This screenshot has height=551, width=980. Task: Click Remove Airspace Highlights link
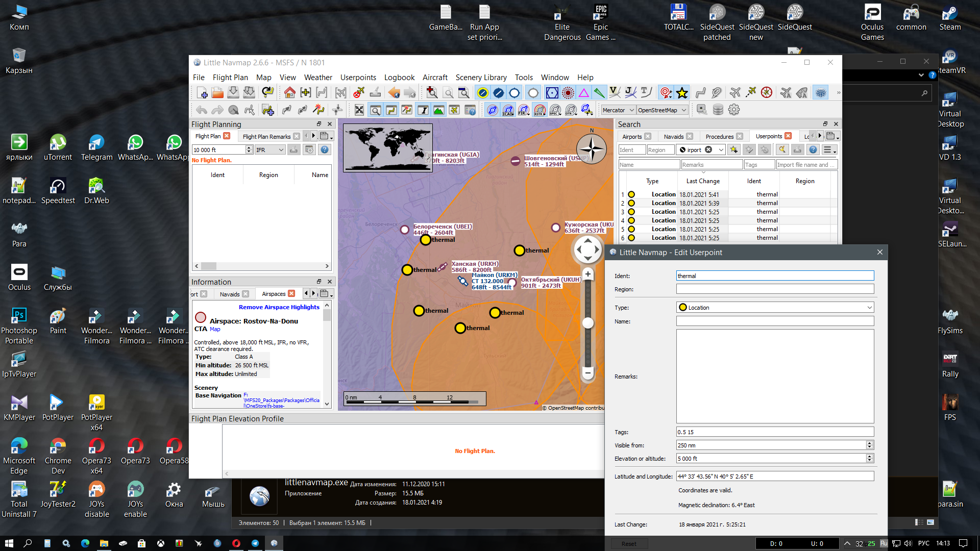coord(279,307)
